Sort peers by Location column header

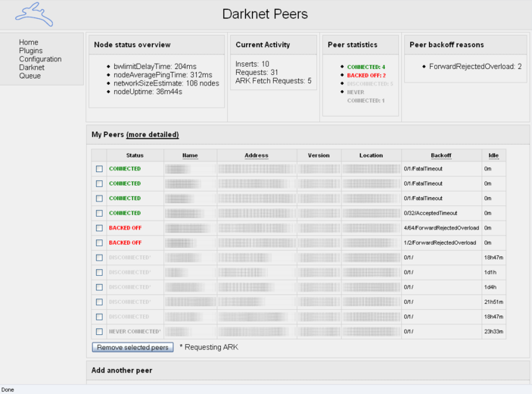pyautogui.click(x=371, y=155)
